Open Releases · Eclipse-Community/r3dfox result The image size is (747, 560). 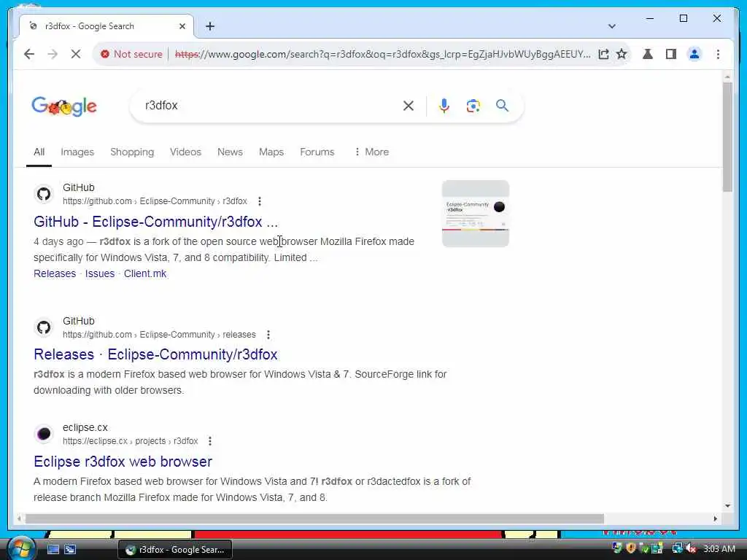click(155, 355)
